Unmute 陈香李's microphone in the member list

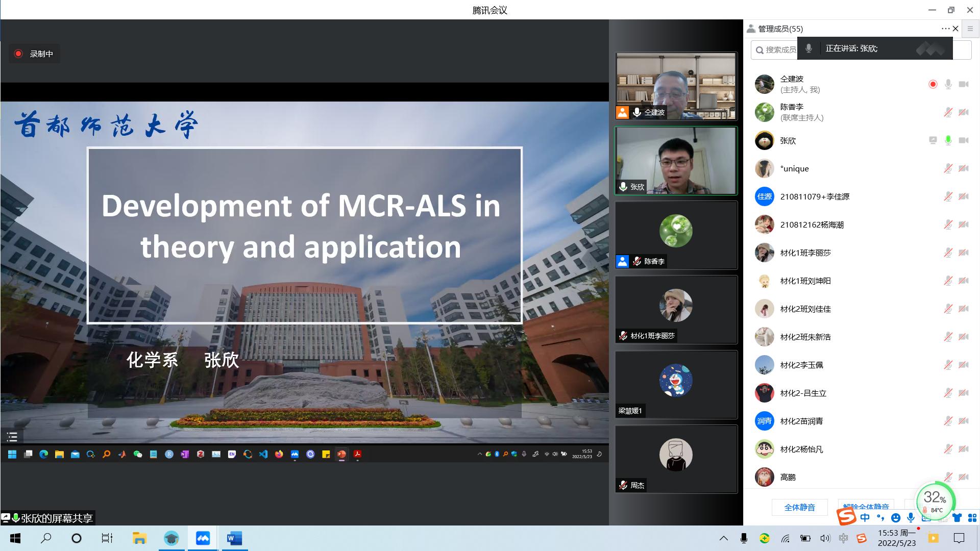tap(948, 112)
